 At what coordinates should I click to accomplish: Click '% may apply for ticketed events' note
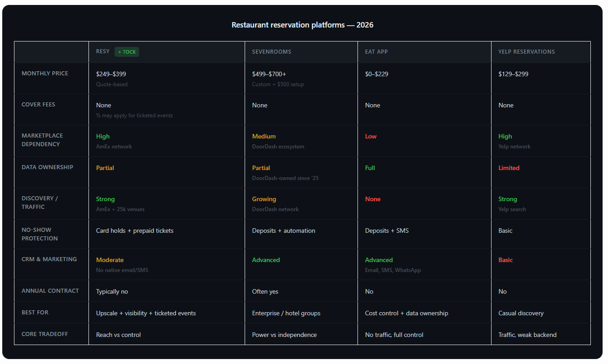(x=135, y=115)
